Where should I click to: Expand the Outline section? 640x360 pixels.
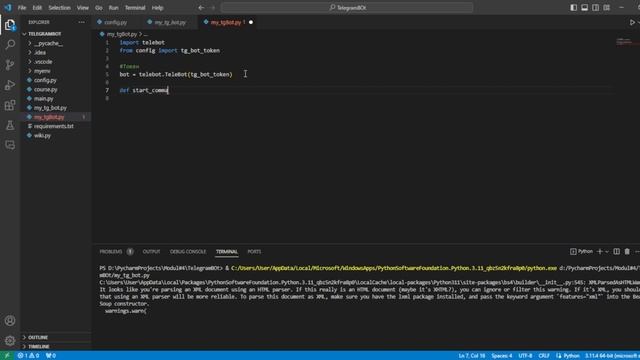point(56,337)
